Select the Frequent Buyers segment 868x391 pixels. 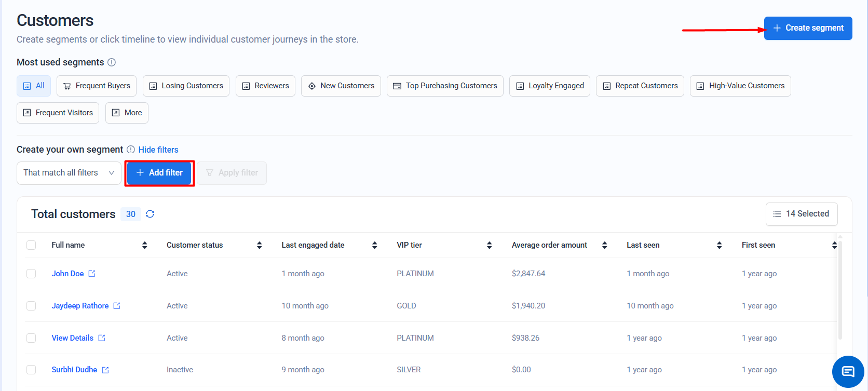click(x=97, y=86)
